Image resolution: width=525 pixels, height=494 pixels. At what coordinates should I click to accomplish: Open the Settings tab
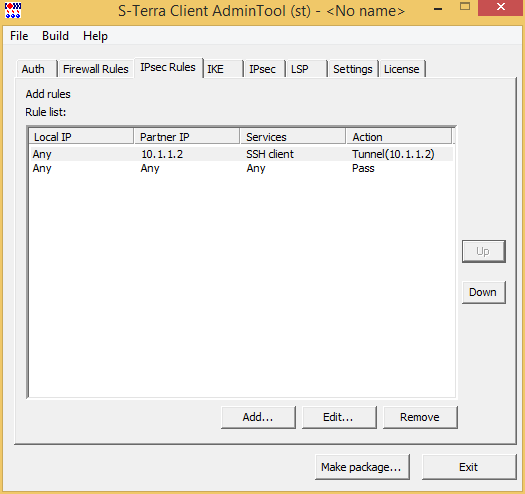(353, 69)
